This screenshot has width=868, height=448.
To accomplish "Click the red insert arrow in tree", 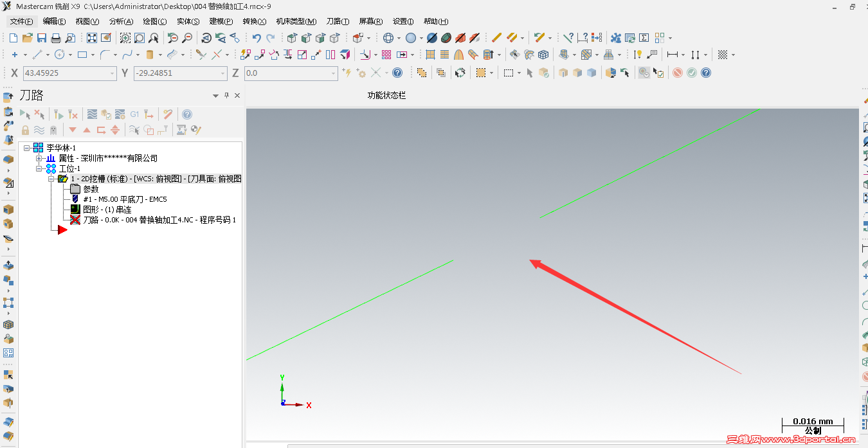I will point(62,229).
